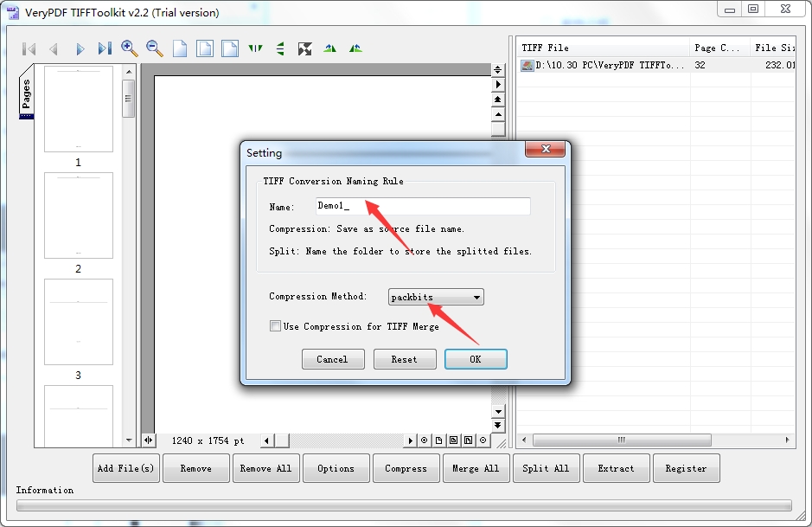Open the Compression Method dropdown
The image size is (812, 527).
point(436,297)
